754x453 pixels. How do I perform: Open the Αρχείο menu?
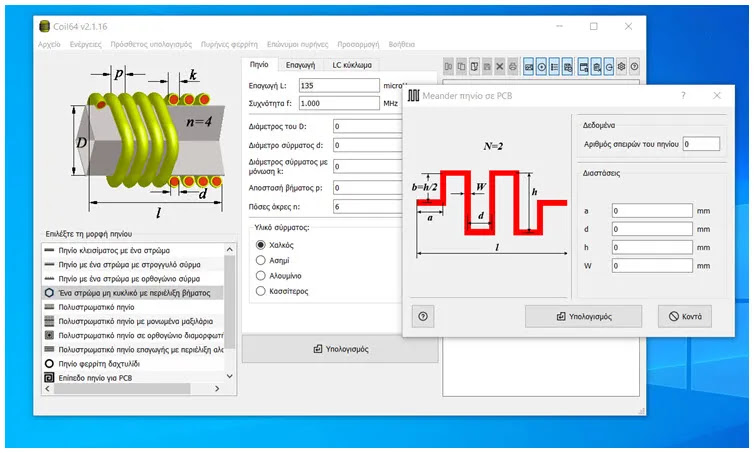pos(49,44)
